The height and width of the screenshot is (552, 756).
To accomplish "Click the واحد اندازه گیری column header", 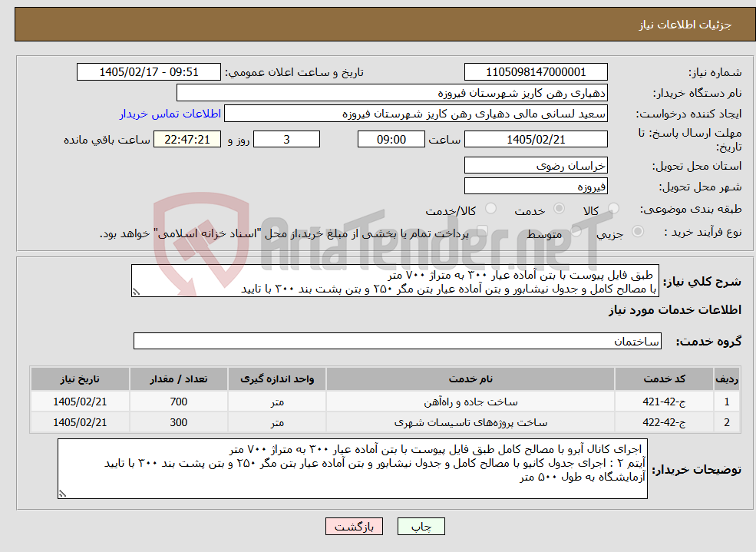I will coord(277,379).
